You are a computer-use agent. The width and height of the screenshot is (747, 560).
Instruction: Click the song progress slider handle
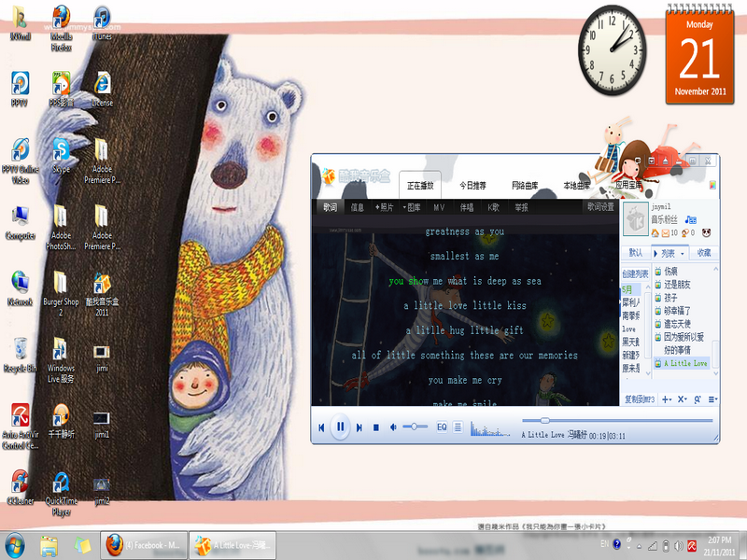[545, 421]
